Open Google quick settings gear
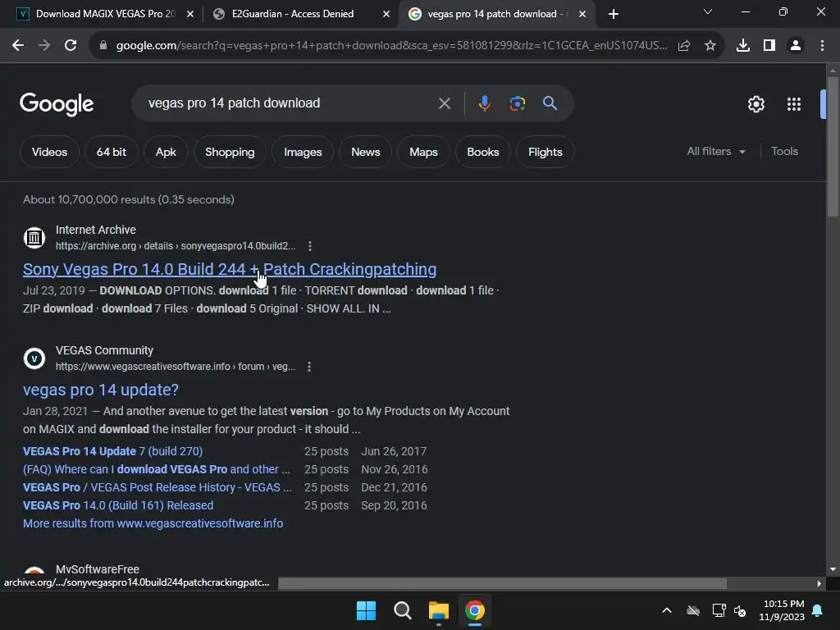This screenshot has width=840, height=630. (x=756, y=104)
